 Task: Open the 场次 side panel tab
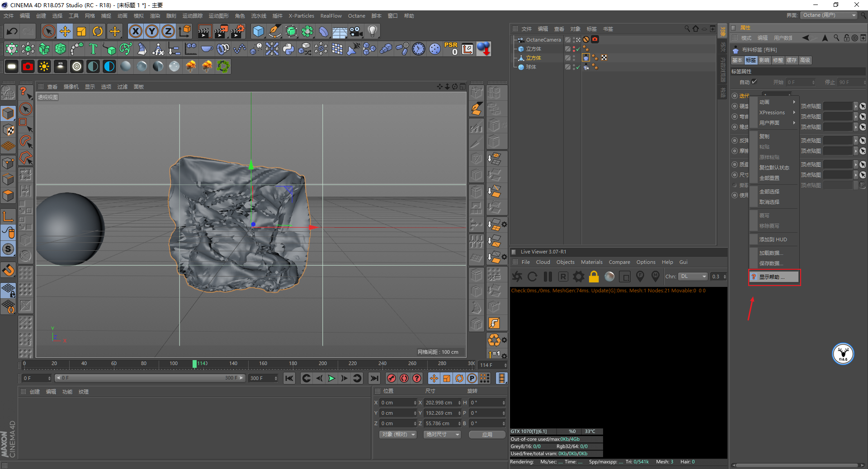click(x=723, y=47)
